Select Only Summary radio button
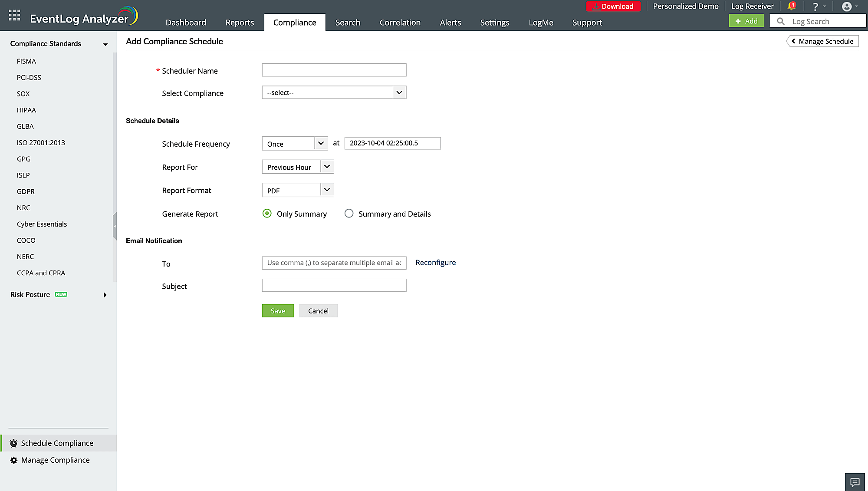The width and height of the screenshot is (868, 491). (267, 214)
